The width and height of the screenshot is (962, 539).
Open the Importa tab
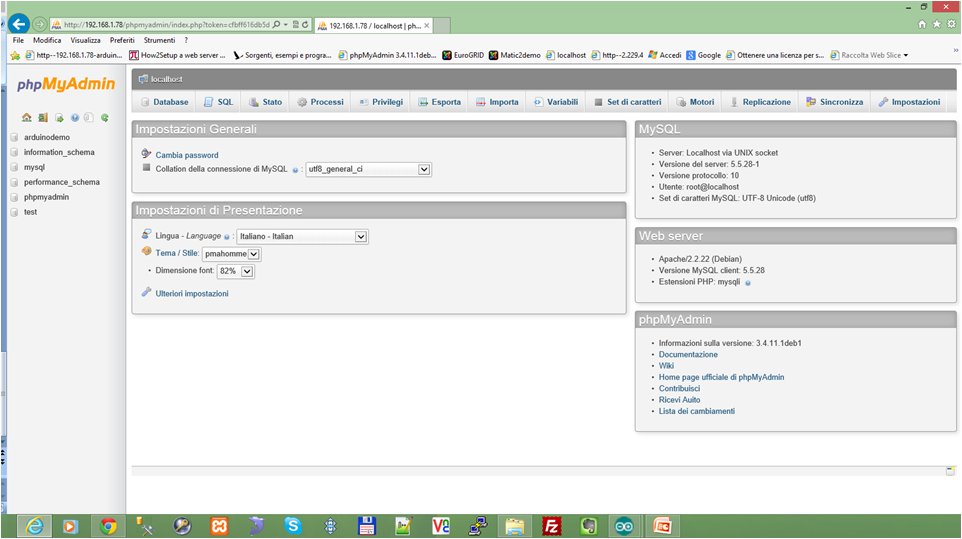pos(497,102)
